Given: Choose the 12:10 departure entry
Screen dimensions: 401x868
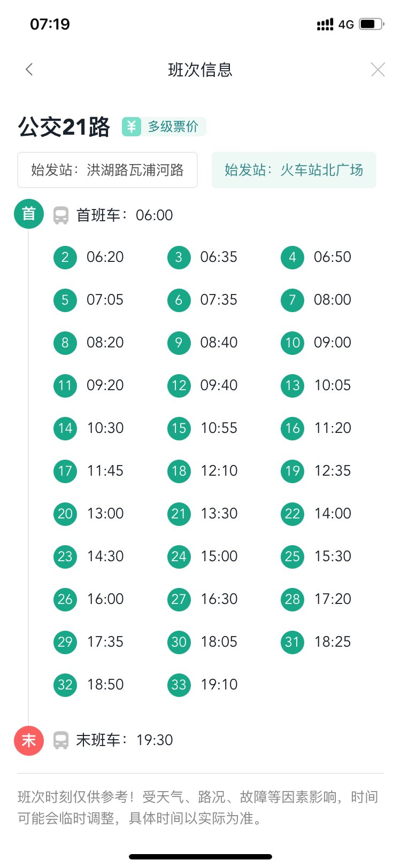Looking at the screenshot, I should click(x=219, y=471).
